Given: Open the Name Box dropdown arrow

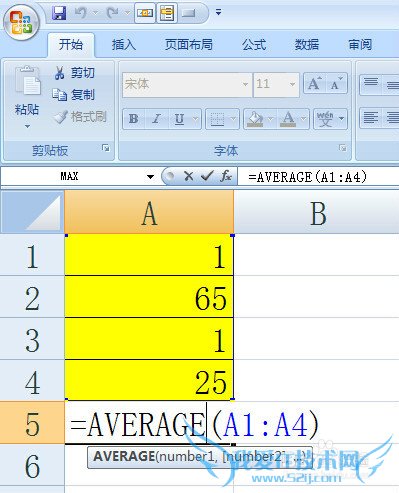Looking at the screenshot, I should tap(151, 177).
